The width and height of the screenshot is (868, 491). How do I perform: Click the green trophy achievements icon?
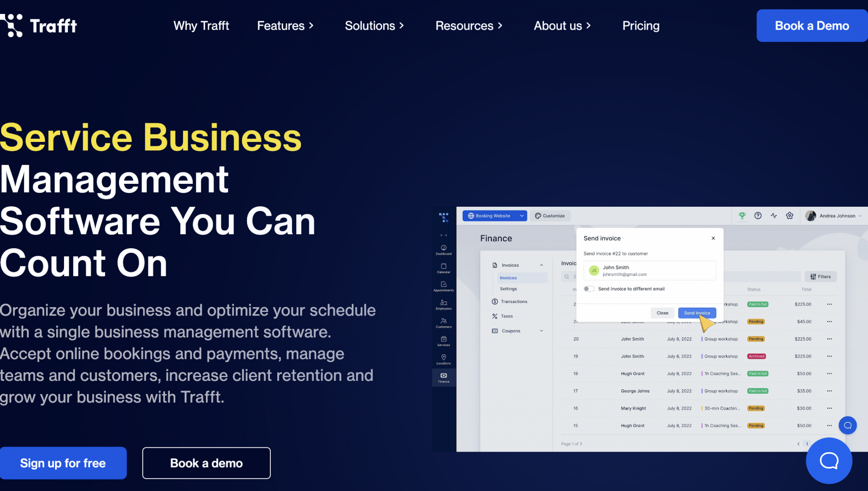coord(743,216)
